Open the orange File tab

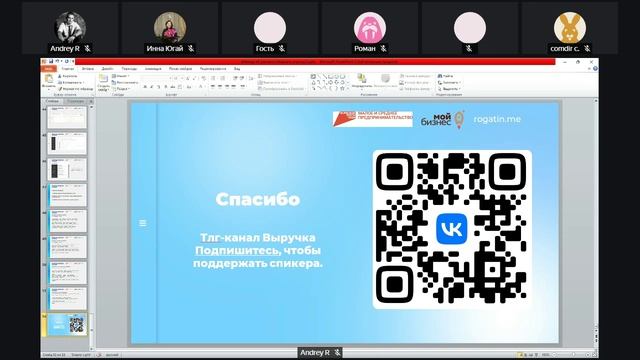point(48,69)
